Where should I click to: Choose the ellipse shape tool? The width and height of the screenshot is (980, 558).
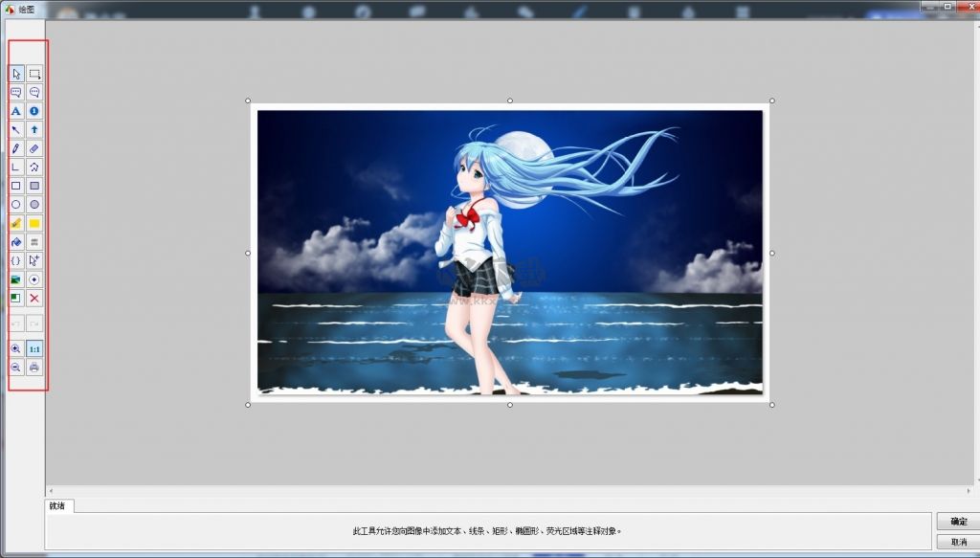point(15,205)
